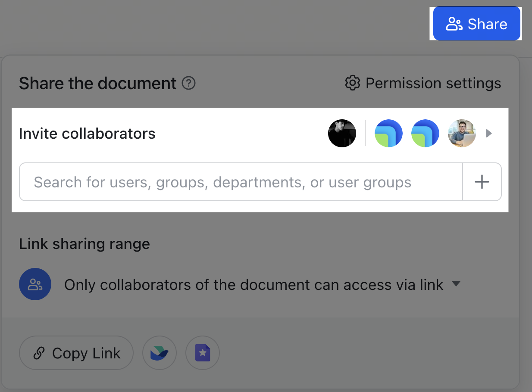Expand the full collaborator list with the arrow
This screenshot has width=532, height=392.
489,133
